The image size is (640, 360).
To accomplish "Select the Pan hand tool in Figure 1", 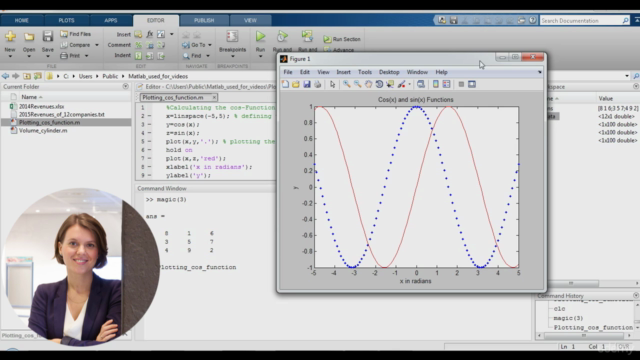I will 369,84.
